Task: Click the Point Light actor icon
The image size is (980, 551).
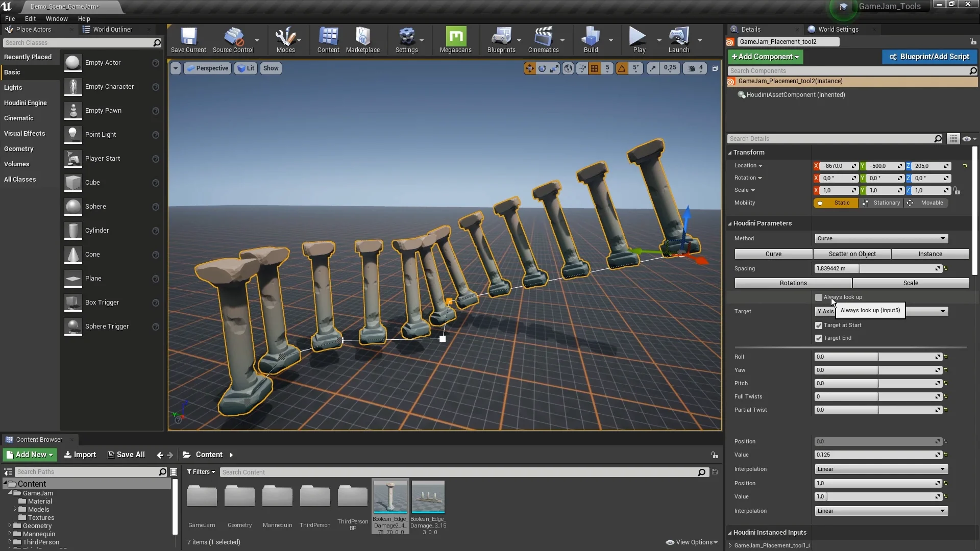Action: tap(73, 135)
